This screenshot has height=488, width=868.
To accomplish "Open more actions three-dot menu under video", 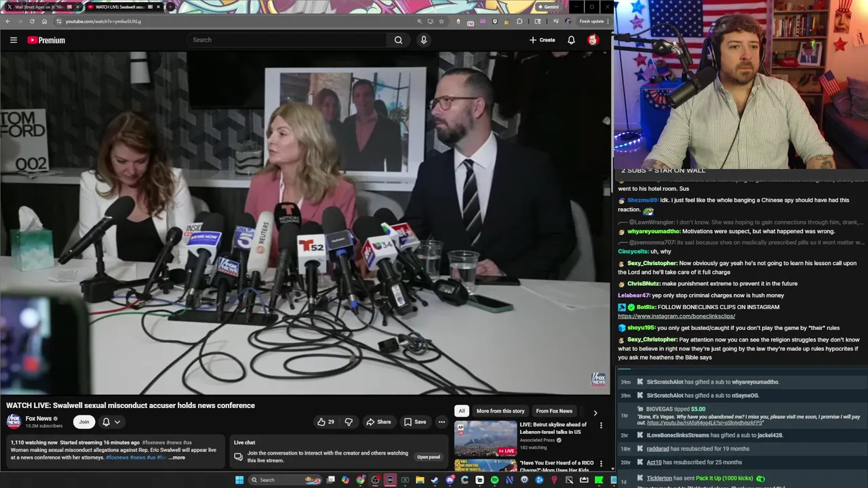I will 441,422.
